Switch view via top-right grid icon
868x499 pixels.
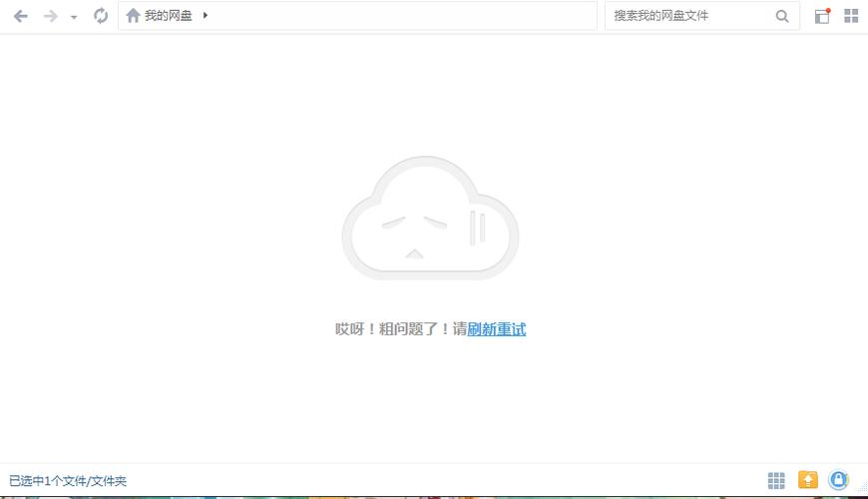pos(851,16)
